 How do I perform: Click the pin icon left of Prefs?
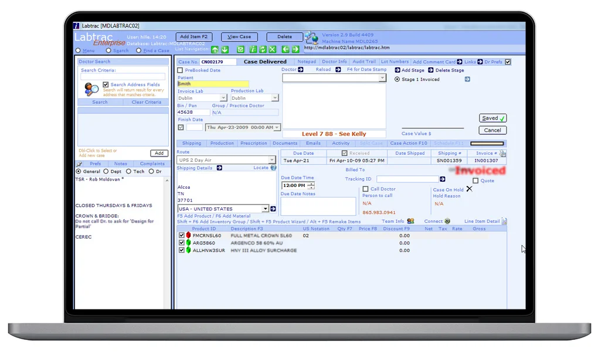(80, 164)
